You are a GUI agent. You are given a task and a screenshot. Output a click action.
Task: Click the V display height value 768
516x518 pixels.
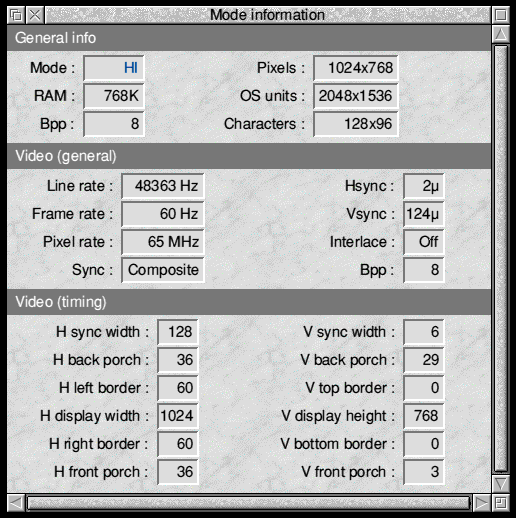(424, 416)
